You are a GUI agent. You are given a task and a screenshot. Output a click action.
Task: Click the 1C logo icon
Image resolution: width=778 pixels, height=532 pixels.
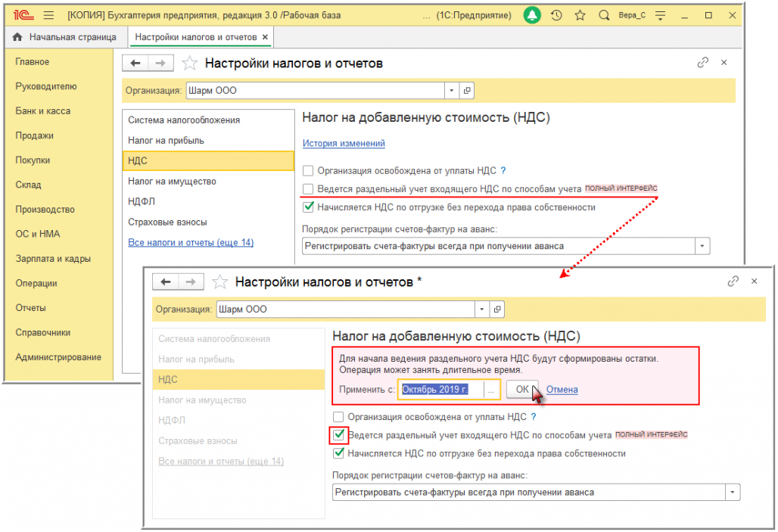click(23, 15)
